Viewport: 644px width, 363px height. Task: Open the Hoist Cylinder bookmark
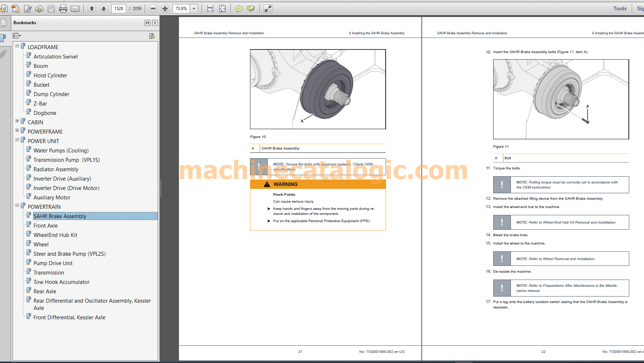[50, 75]
